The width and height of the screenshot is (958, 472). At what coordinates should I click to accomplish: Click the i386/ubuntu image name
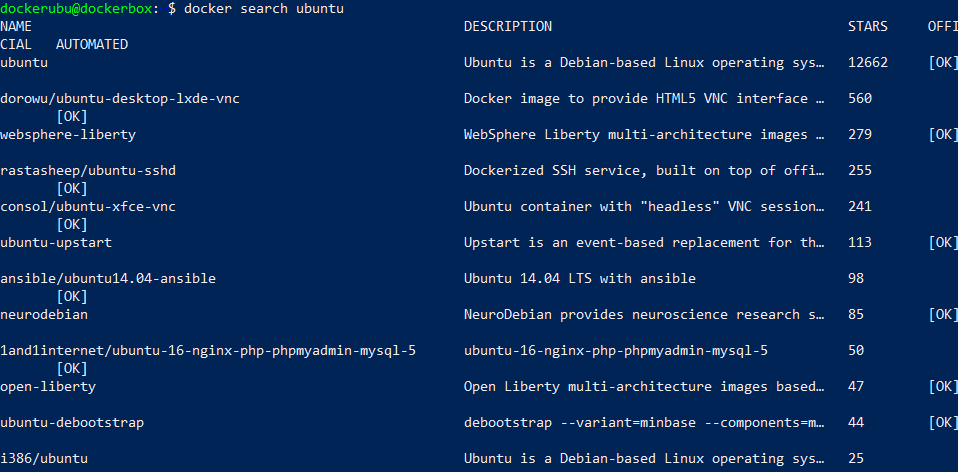[x=44, y=459]
